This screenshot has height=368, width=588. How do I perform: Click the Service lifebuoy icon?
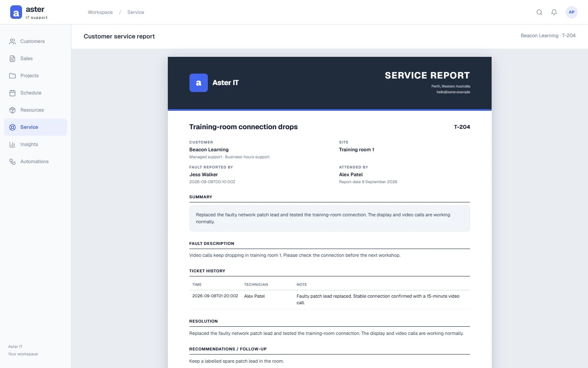coord(13,127)
